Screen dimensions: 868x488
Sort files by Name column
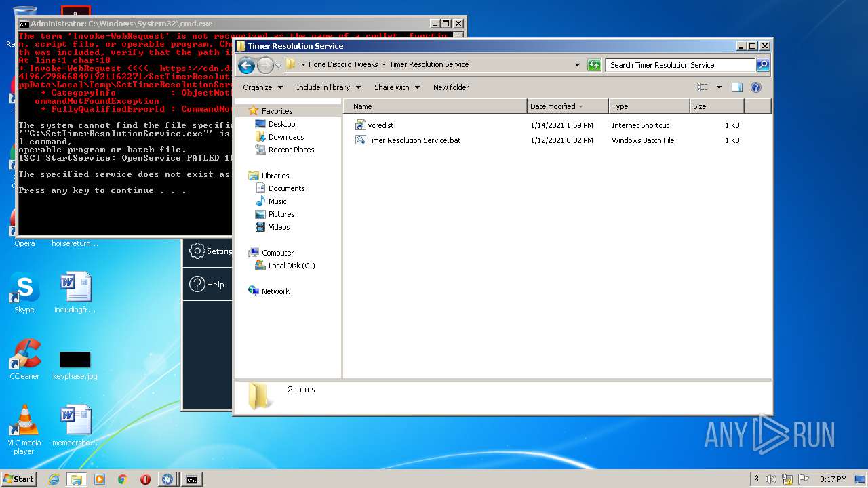pos(435,106)
